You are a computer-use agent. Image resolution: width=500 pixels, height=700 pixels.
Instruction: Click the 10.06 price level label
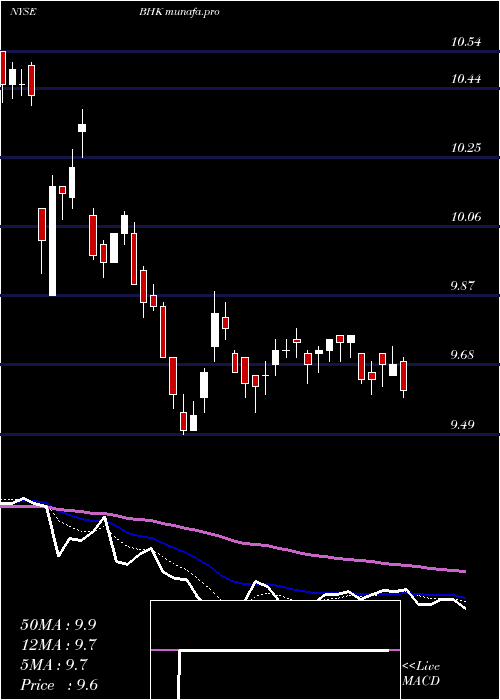point(466,217)
